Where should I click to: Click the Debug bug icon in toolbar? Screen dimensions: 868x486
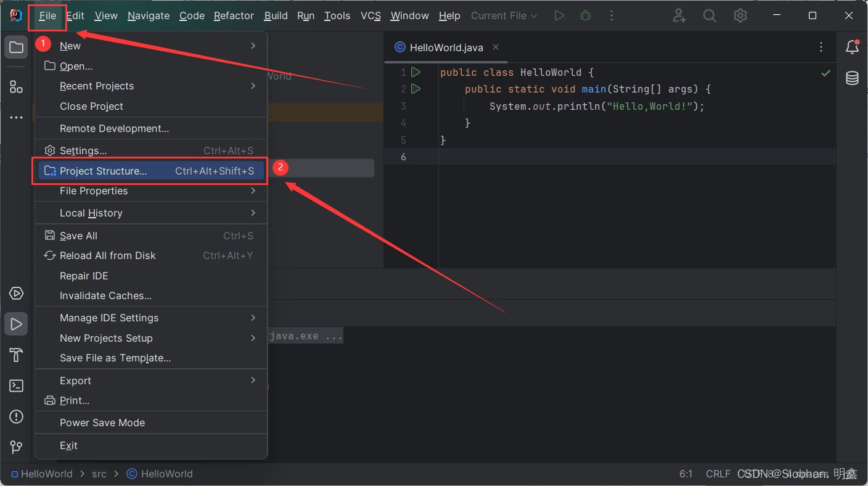585,16
